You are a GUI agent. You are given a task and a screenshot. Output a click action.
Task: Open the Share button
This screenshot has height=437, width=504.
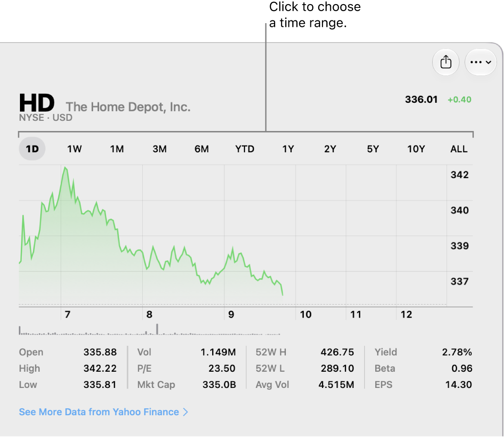tap(446, 62)
